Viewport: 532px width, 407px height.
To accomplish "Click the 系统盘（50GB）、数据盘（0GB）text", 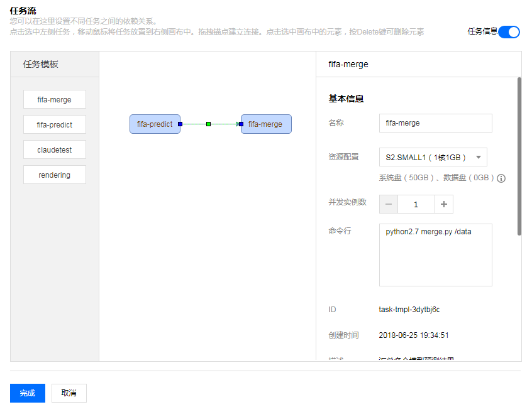I will pyautogui.click(x=436, y=178).
